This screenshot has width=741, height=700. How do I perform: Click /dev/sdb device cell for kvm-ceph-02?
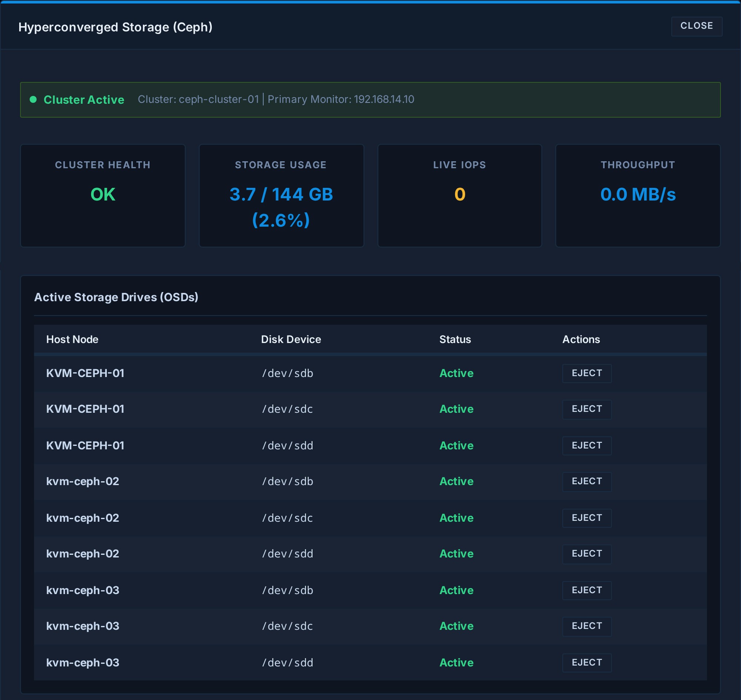pos(288,482)
